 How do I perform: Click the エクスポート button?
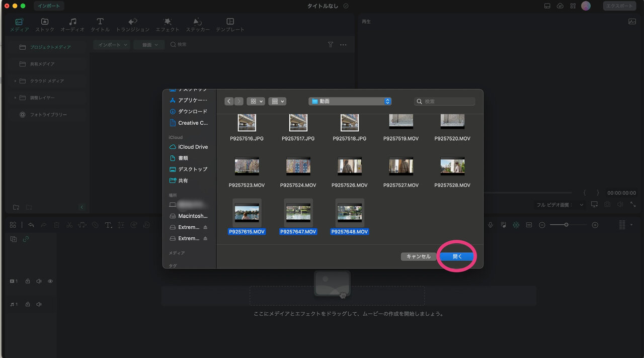[619, 6]
